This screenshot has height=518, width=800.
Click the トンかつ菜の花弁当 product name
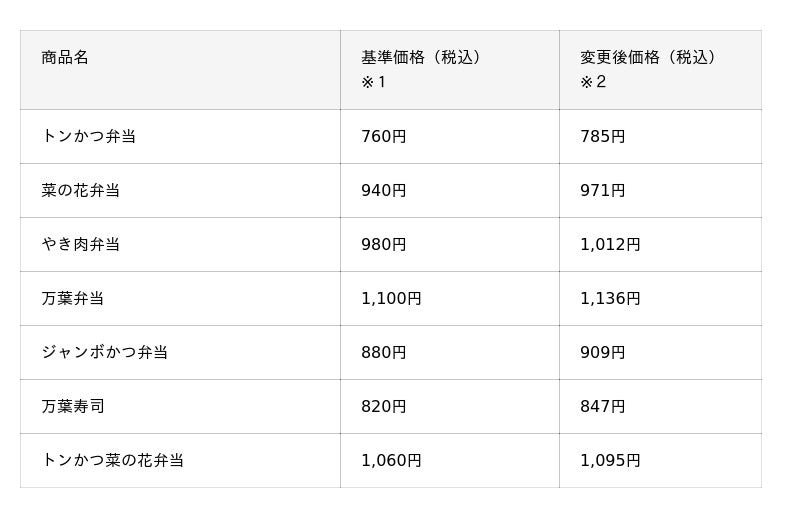(x=113, y=460)
